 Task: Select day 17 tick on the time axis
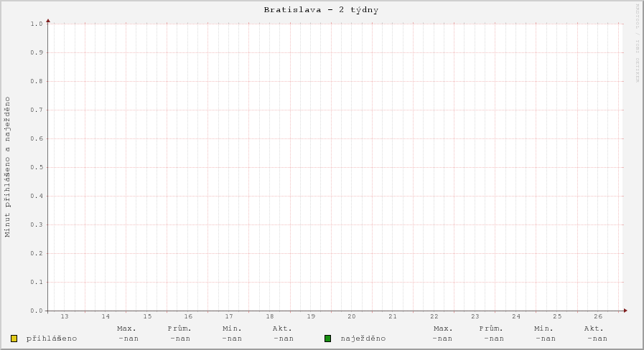229,316
